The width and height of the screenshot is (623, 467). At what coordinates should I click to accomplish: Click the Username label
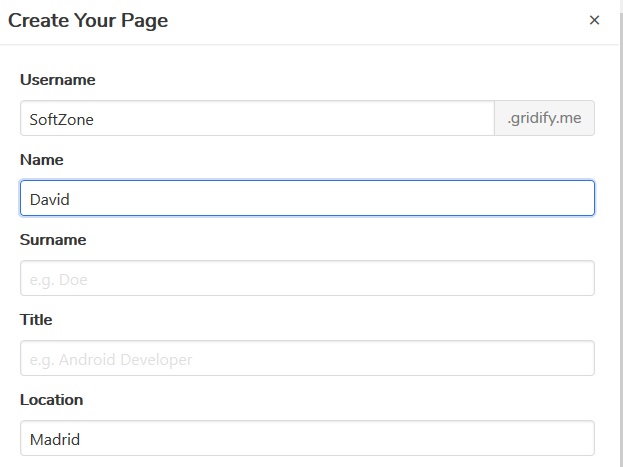[x=58, y=79]
